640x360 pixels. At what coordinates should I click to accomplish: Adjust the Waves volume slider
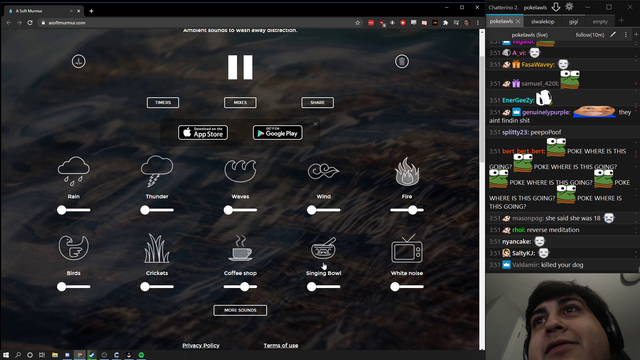coord(240,210)
